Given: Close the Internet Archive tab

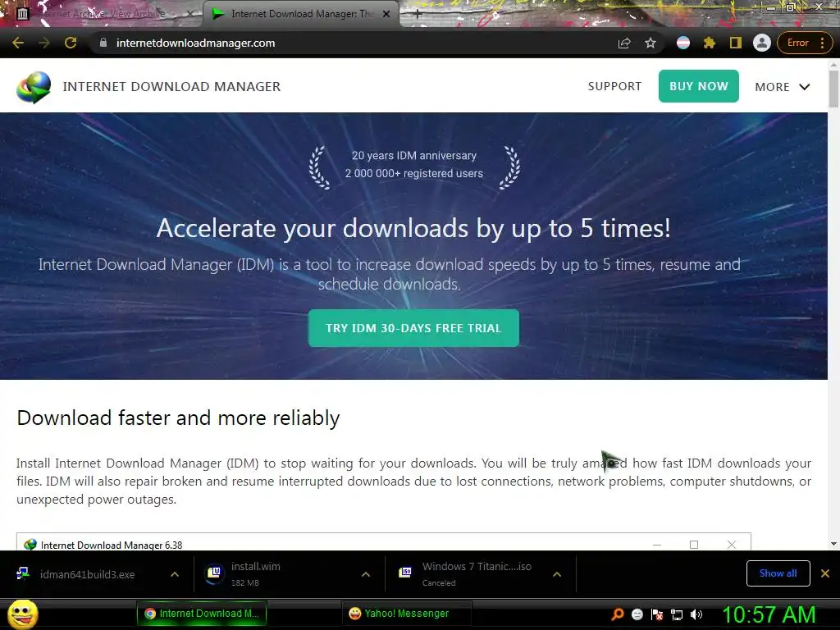Looking at the screenshot, I should [x=189, y=14].
